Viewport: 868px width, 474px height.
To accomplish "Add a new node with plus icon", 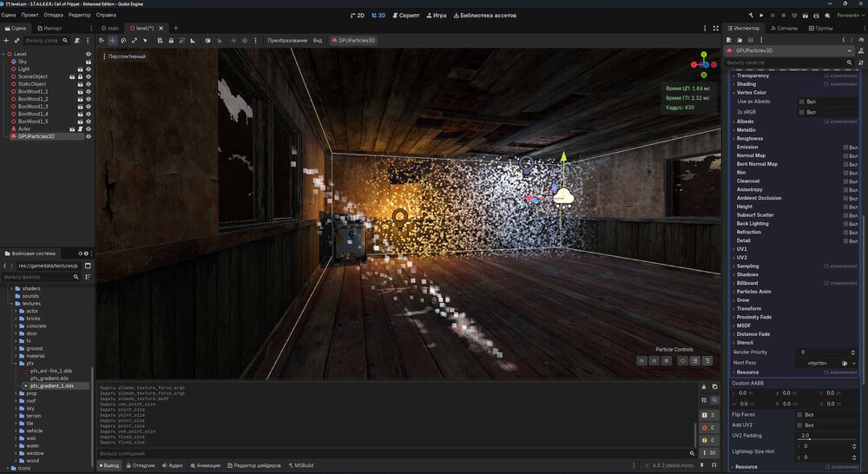I will tap(6, 41).
